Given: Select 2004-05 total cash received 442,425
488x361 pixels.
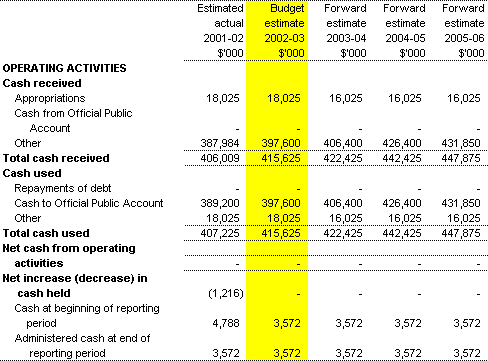Looking at the screenshot, I should pyautogui.click(x=402, y=158).
